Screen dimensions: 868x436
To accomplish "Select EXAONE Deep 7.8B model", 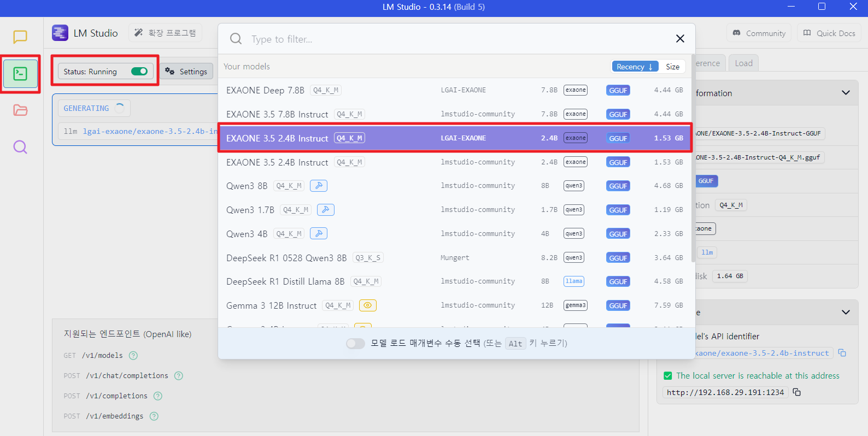I will 455,90.
